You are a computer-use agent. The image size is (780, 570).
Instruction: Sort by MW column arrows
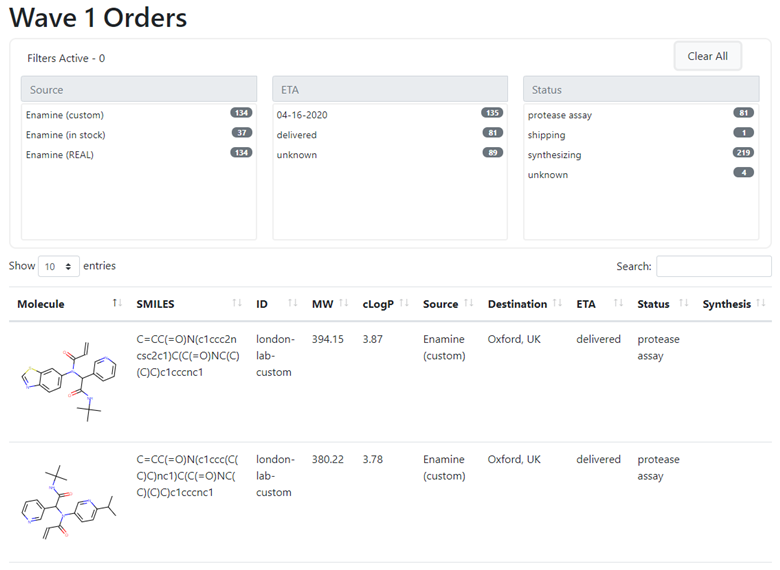pos(344,304)
